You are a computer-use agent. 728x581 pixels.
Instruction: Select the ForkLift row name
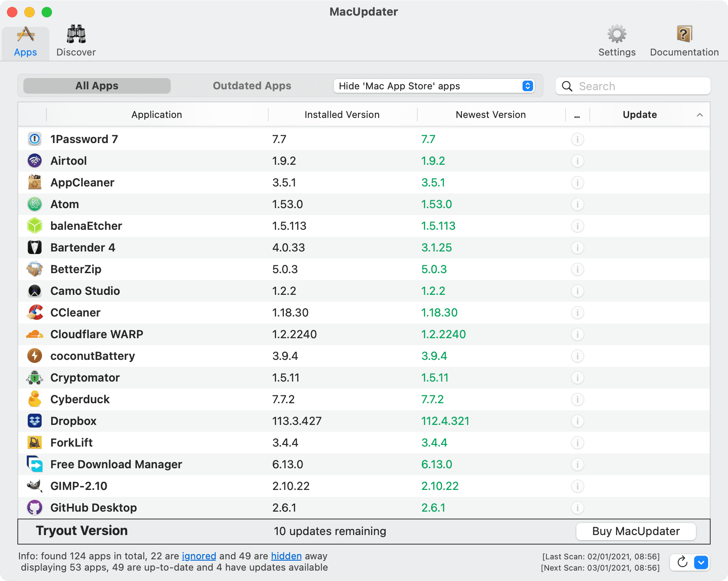click(71, 443)
